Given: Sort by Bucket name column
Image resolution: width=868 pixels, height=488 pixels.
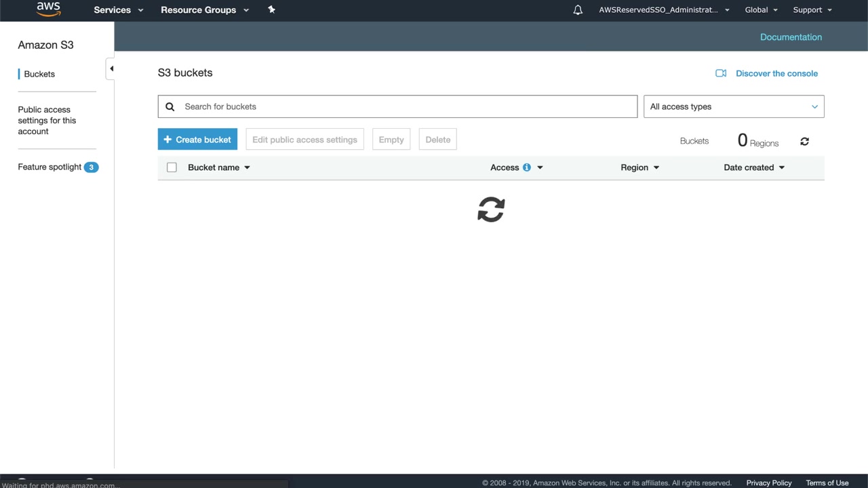Looking at the screenshot, I should tap(219, 167).
